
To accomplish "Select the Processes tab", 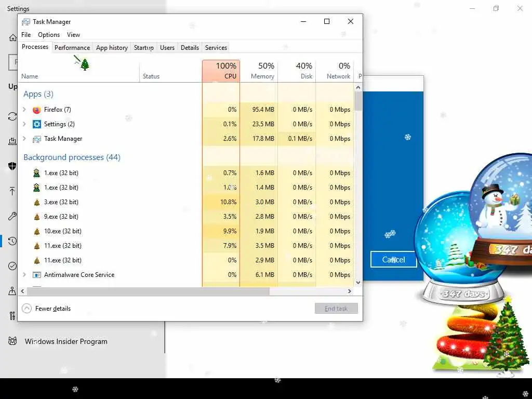I will pos(35,47).
